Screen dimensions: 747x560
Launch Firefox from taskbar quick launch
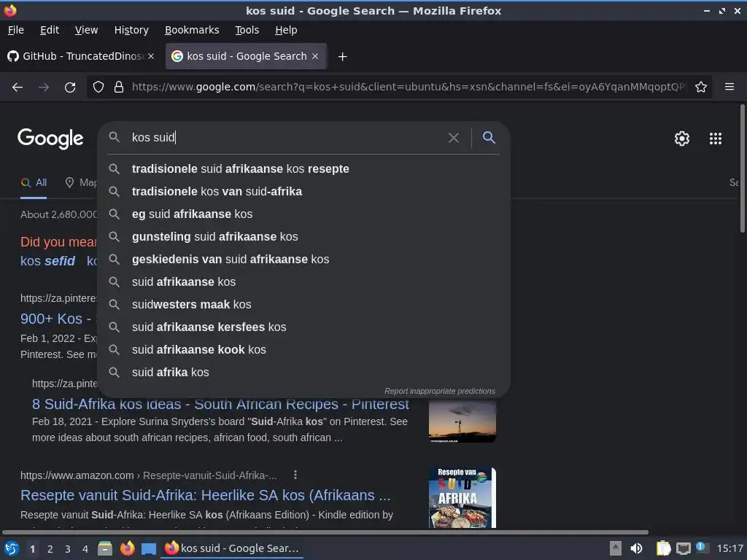click(127, 548)
